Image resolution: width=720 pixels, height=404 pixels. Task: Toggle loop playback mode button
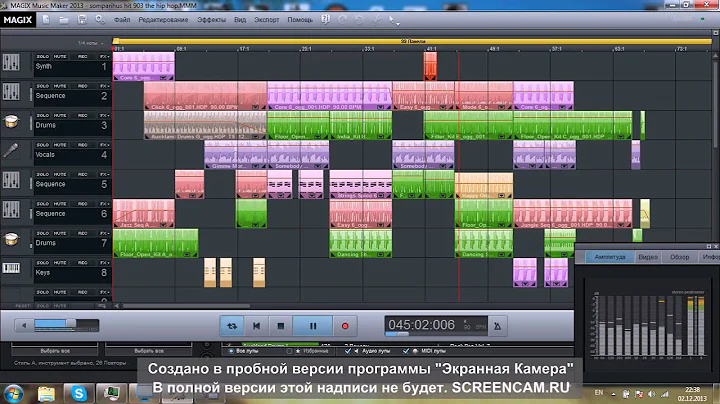pos(232,326)
